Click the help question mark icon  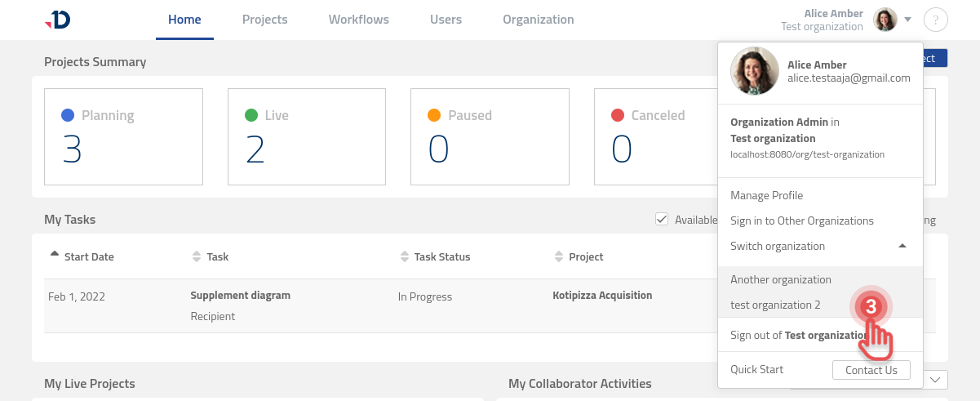pos(935,20)
